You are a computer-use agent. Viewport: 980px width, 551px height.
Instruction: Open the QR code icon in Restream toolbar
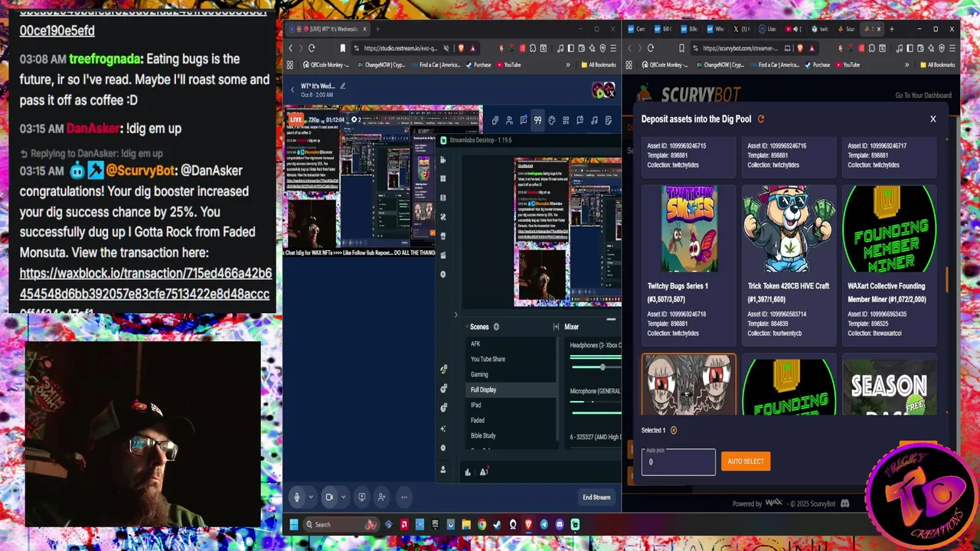566,120
